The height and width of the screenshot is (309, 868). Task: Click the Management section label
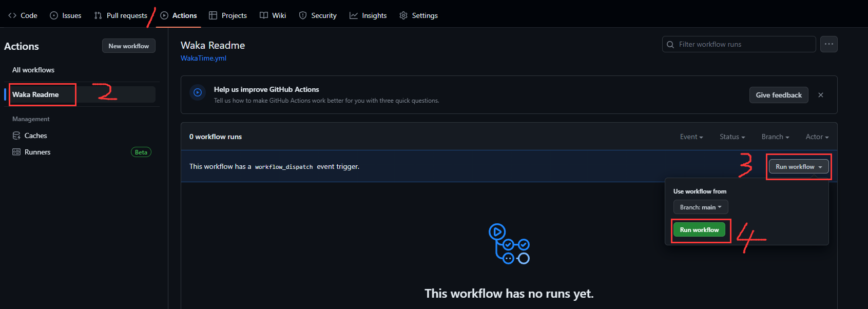click(31, 119)
